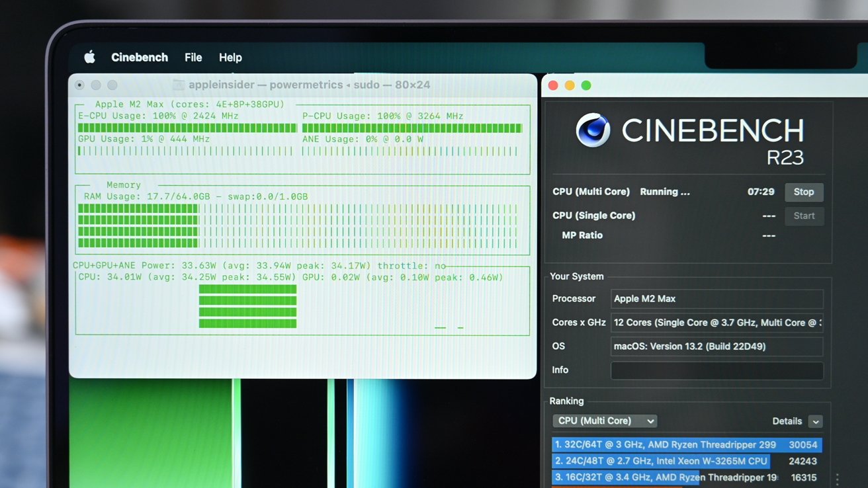Click score 24243 in ranking
868x488 pixels.
[803, 461]
